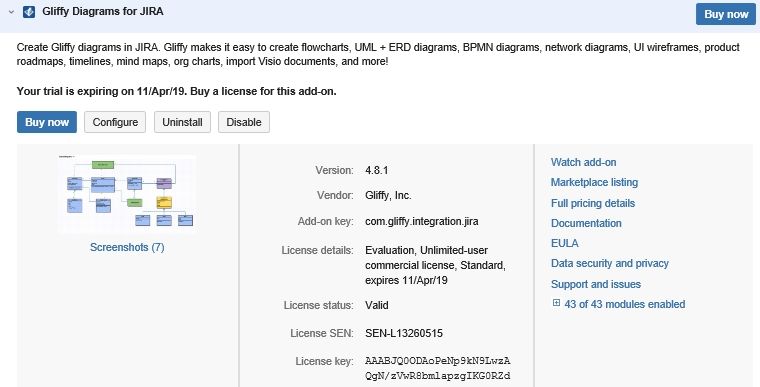Viewport: 760px width, 387px height.
Task: Disable the Gliffy add-on
Action: pyautogui.click(x=244, y=122)
